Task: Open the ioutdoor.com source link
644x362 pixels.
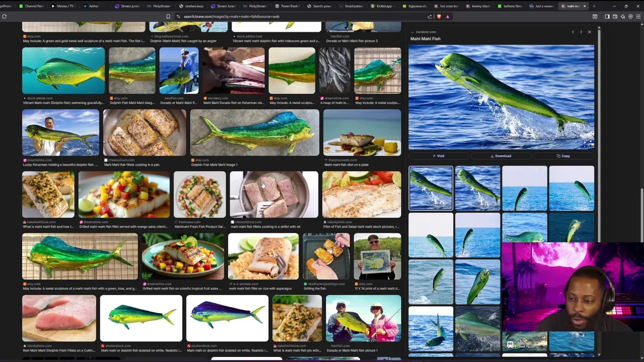Action: point(426,32)
